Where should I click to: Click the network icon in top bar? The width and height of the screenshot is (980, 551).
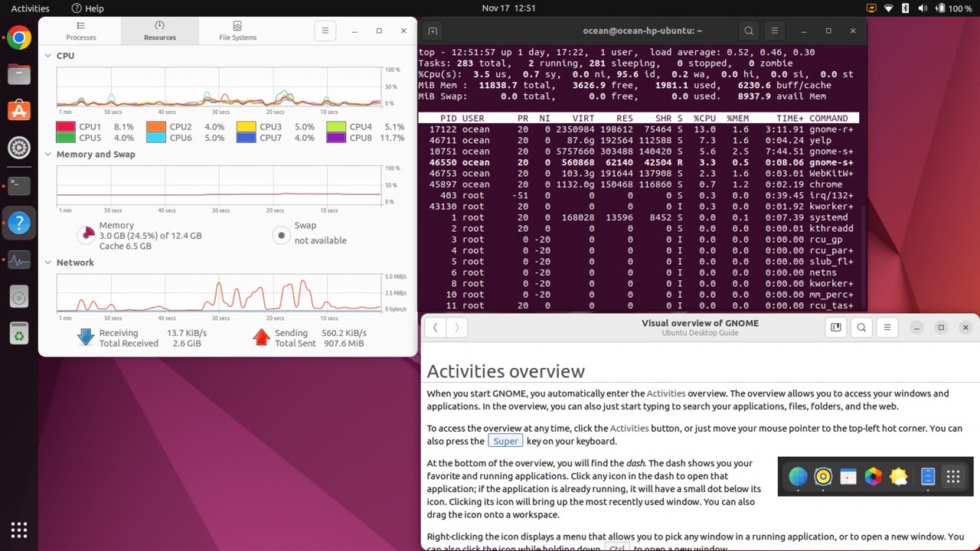(889, 8)
